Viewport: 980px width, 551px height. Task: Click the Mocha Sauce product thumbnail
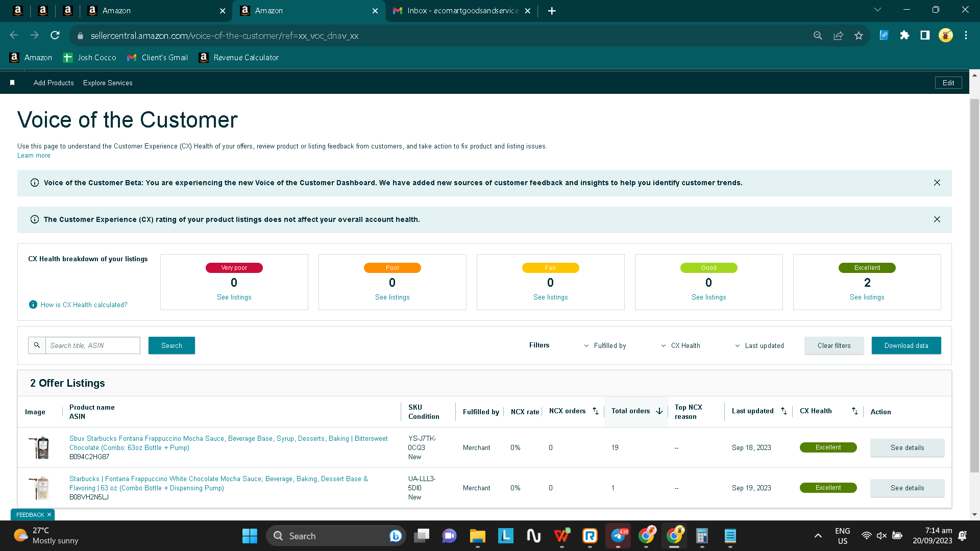[x=40, y=447]
